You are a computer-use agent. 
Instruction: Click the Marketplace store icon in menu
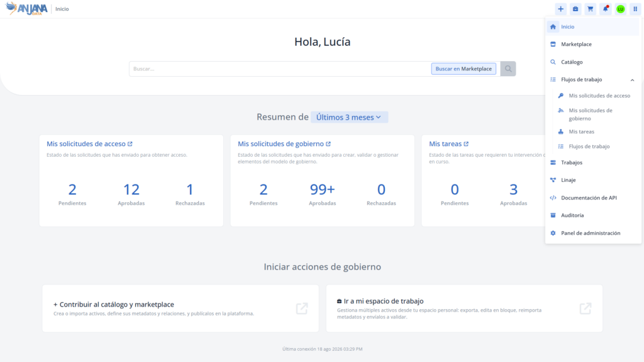[x=553, y=44]
